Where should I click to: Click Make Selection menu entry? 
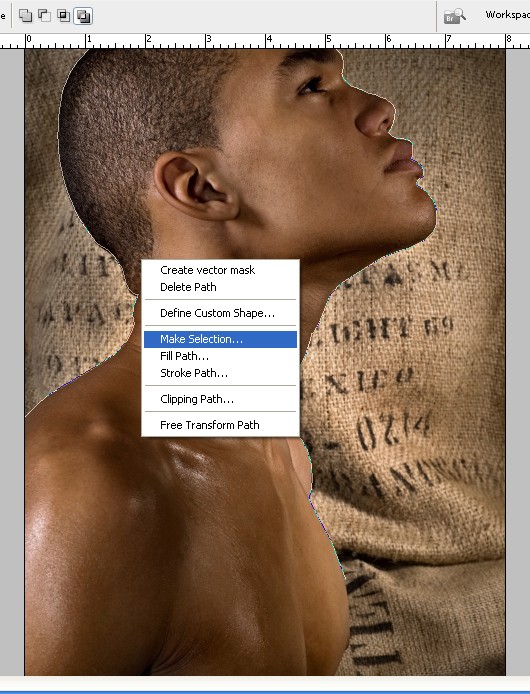(x=220, y=339)
